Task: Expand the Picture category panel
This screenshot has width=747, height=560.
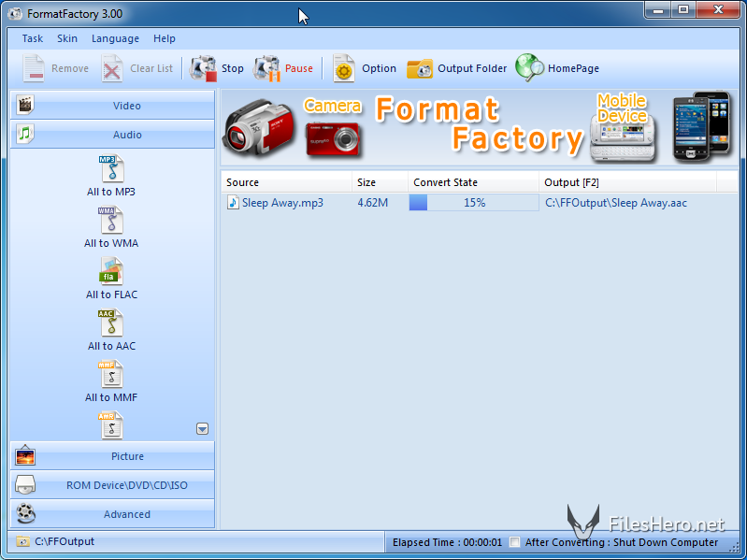Action: pos(112,456)
